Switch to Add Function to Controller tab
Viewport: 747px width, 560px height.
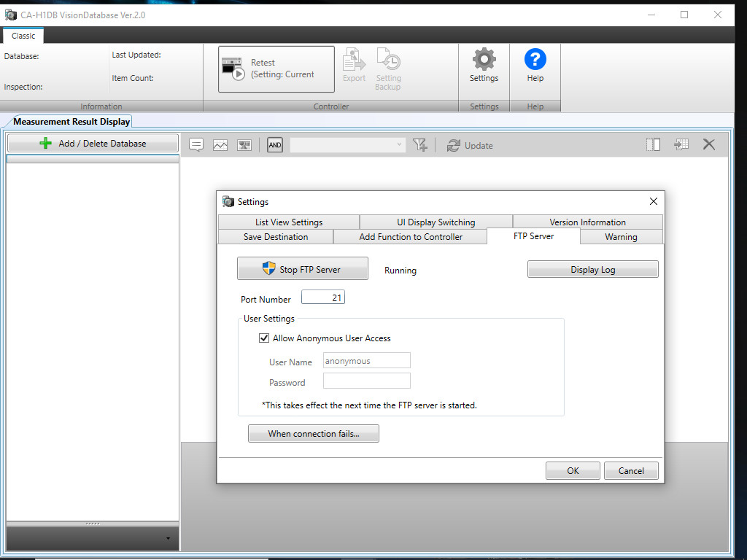point(411,237)
